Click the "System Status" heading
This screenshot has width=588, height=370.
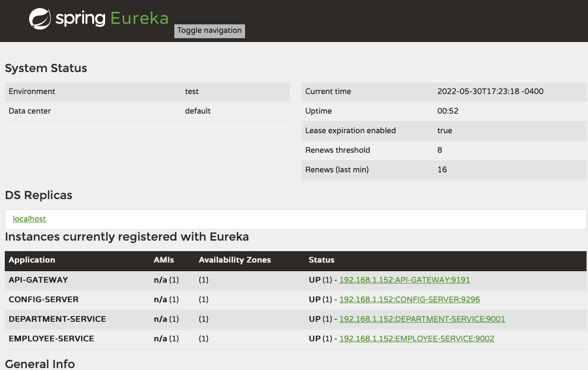[46, 68]
